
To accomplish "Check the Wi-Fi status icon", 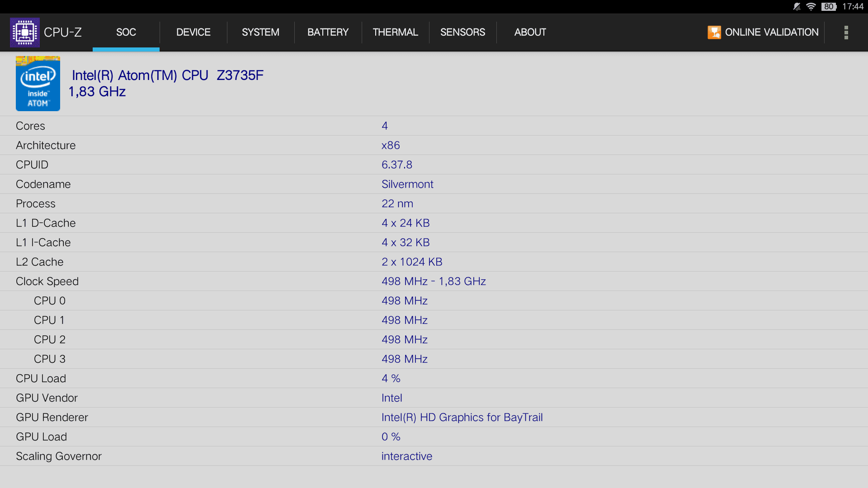I will (811, 6).
